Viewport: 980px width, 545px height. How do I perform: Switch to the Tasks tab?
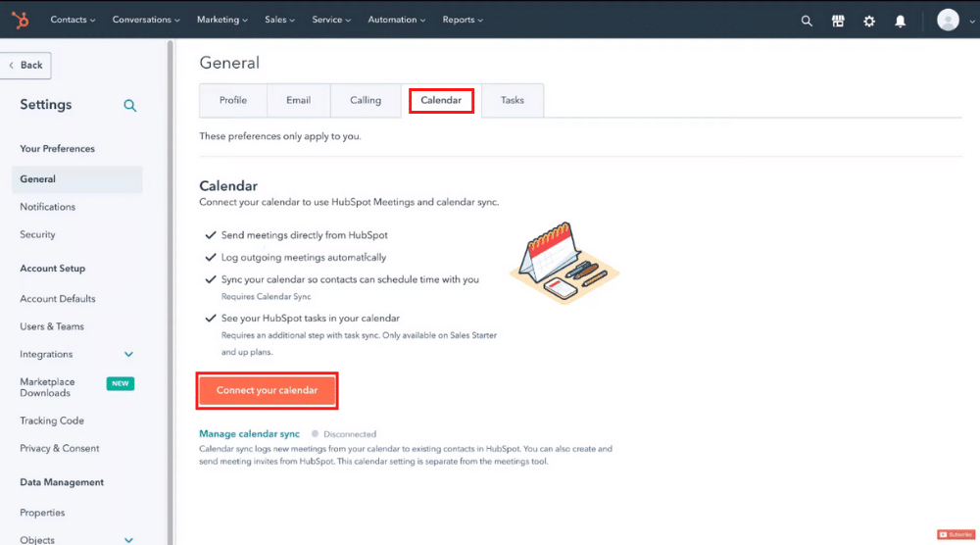pyautogui.click(x=513, y=100)
